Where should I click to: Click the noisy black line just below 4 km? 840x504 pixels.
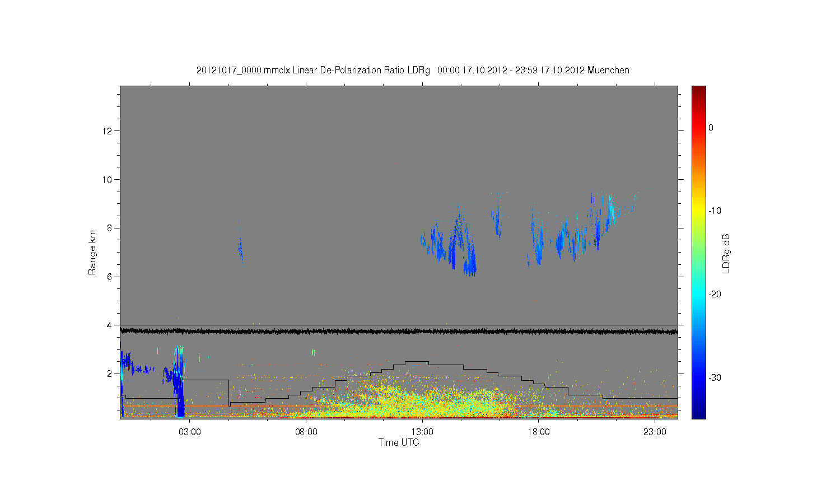coord(399,332)
